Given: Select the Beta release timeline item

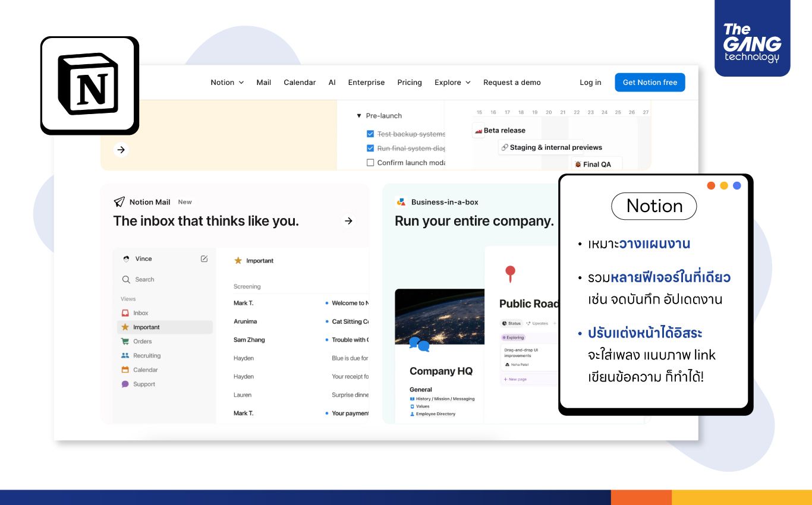Looking at the screenshot, I should (499, 131).
